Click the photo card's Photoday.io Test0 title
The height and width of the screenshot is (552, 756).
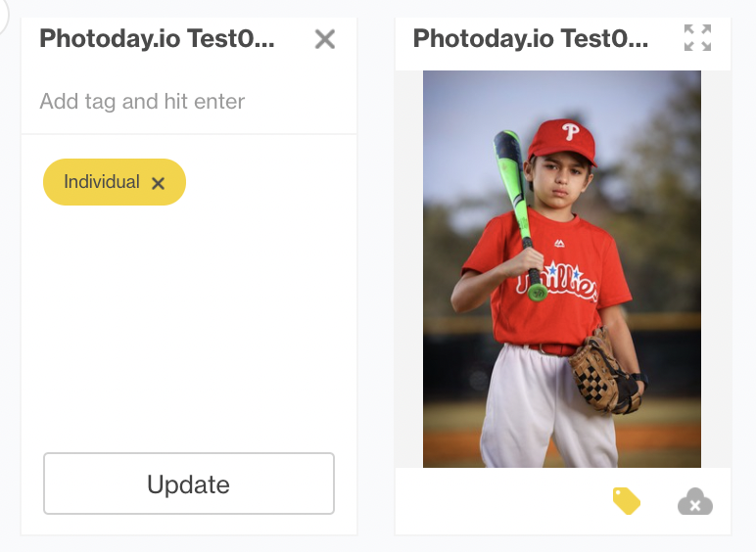point(531,39)
